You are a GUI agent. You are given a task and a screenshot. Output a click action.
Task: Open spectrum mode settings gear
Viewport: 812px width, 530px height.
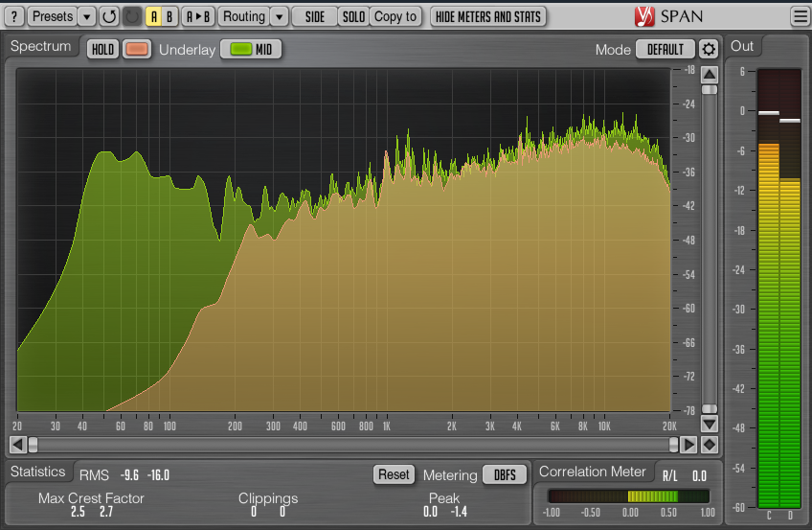coord(708,49)
